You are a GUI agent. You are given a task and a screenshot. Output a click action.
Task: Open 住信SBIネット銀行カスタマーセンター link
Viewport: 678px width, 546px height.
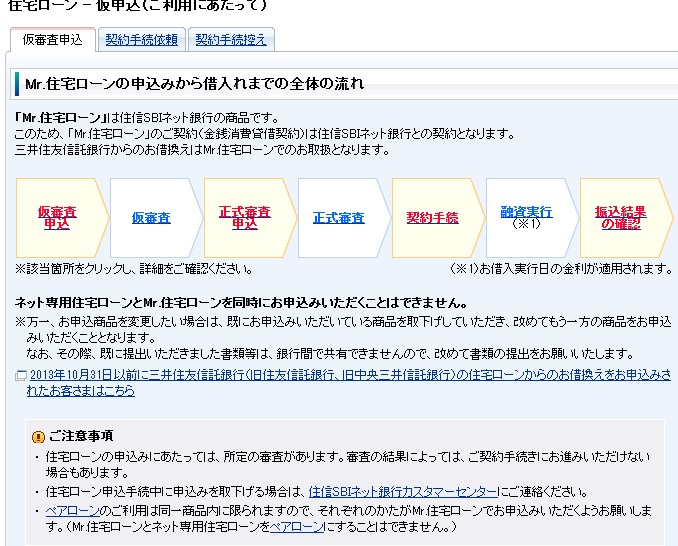pos(403,492)
